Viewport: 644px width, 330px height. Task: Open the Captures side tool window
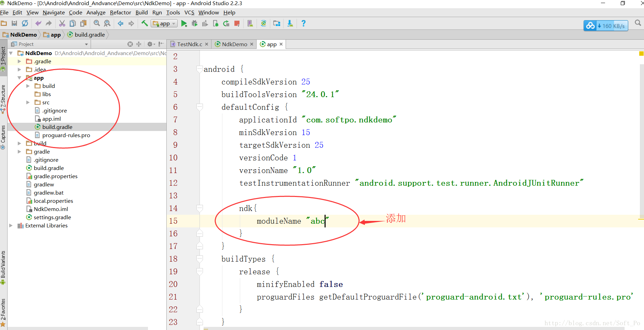point(3,137)
